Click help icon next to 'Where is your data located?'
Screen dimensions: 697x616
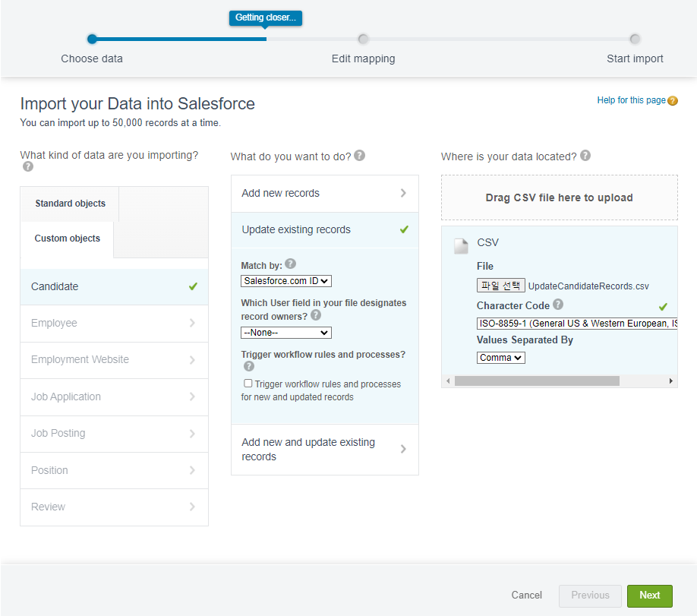tap(585, 156)
